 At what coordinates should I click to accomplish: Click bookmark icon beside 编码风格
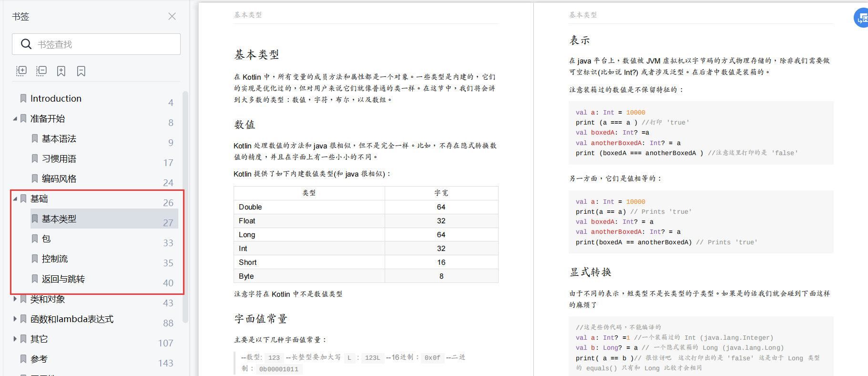[x=35, y=178]
